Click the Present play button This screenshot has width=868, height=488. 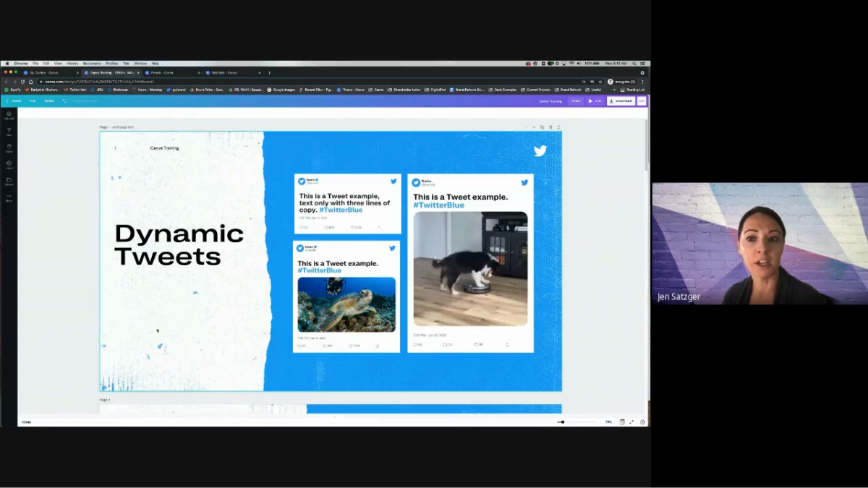click(x=595, y=100)
